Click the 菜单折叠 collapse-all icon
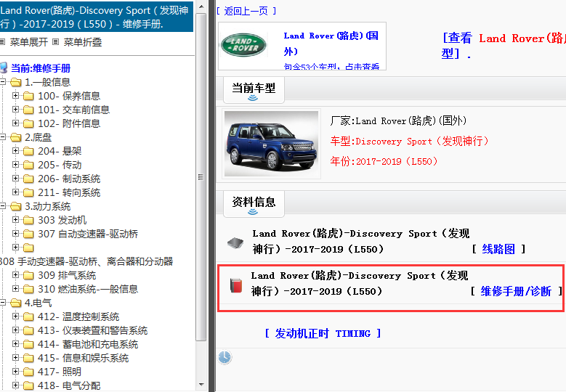Screen dimensions: 566x392 coord(56,42)
